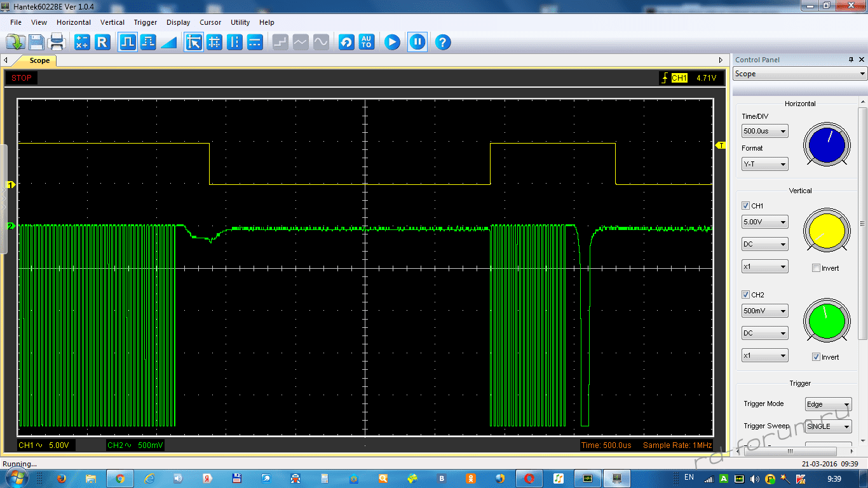This screenshot has height=488, width=868.
Task: Click the blue Horizontal time knob
Action: coord(827,146)
